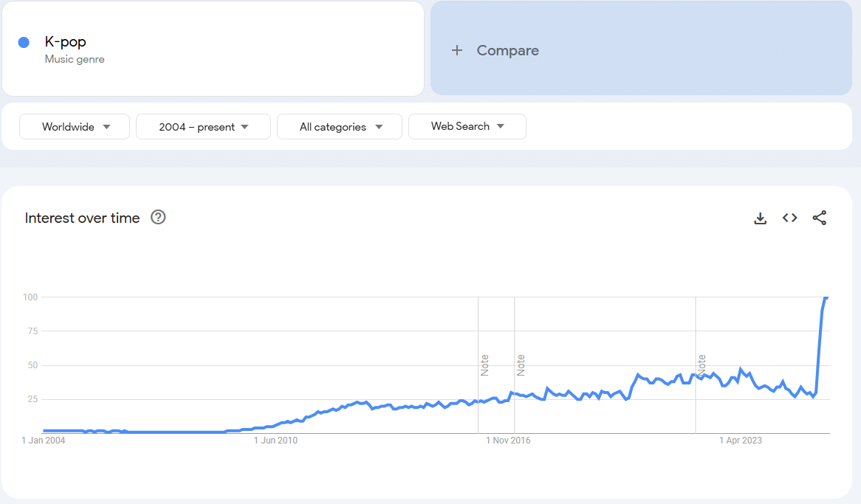Click the Note marker above 1 Nov 2016
861x504 pixels.
pyautogui.click(x=521, y=365)
